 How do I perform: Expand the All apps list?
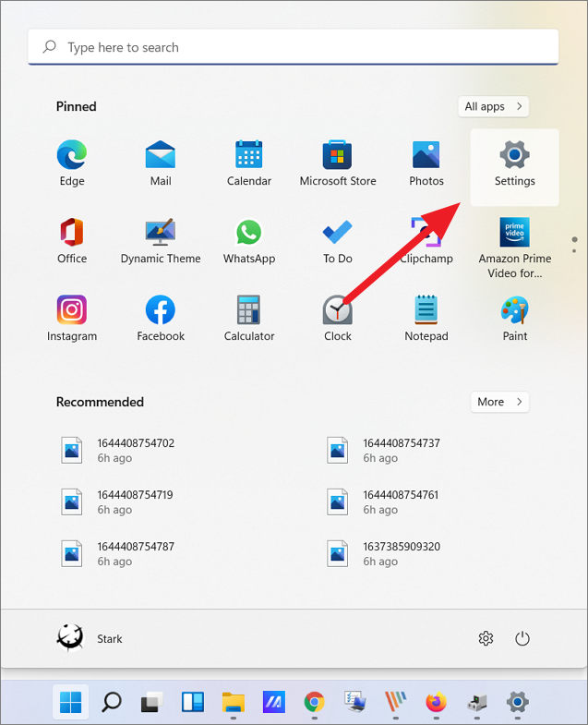click(493, 106)
